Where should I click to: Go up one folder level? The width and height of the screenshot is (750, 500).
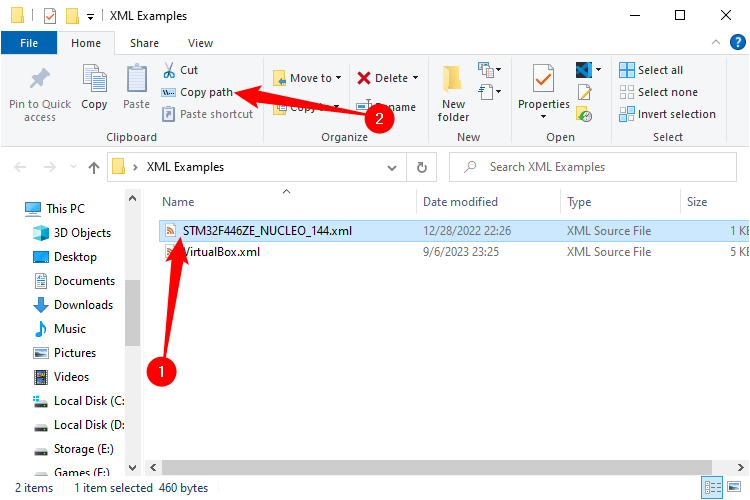(94, 167)
